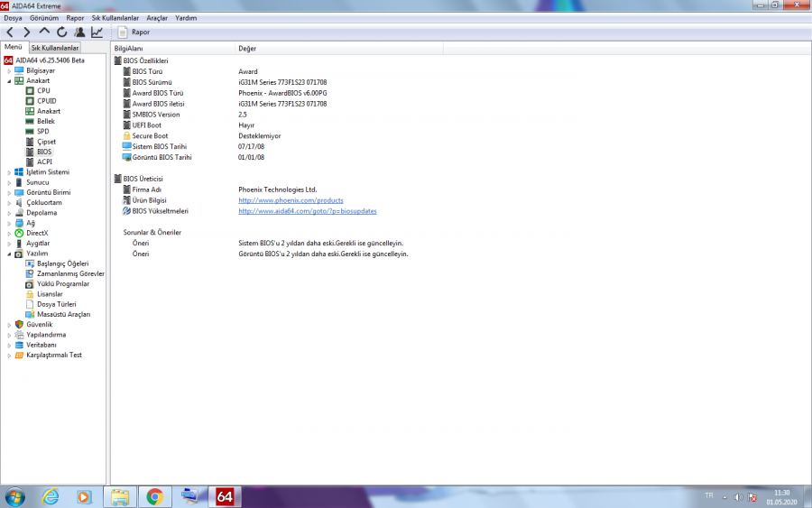
Task: Open the Görünüm menu
Action: 44,18
